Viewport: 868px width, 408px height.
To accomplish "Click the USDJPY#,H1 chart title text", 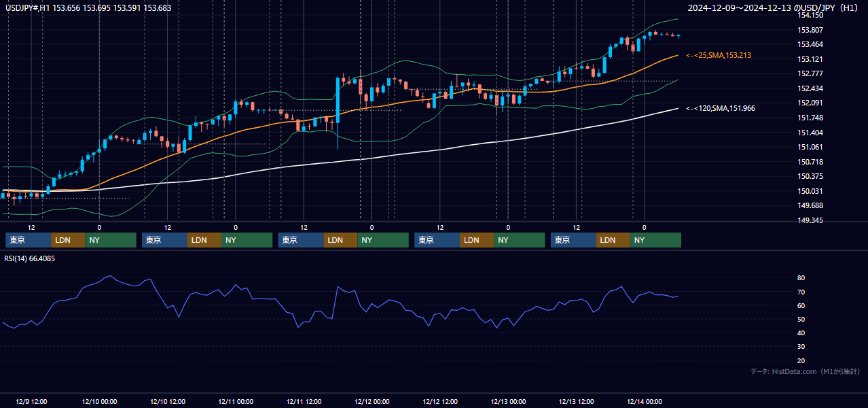I will pos(87,8).
